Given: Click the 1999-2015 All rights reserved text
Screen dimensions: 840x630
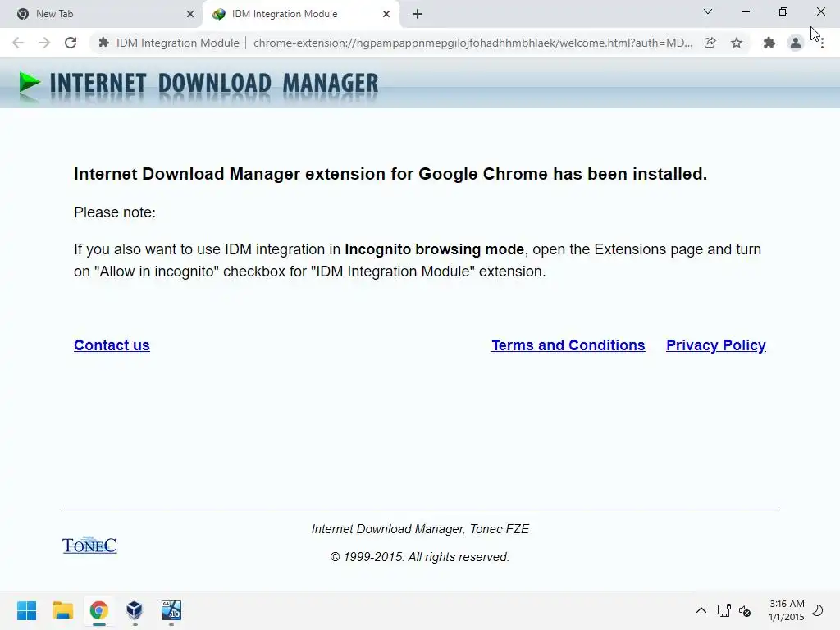Looking at the screenshot, I should point(419,557).
